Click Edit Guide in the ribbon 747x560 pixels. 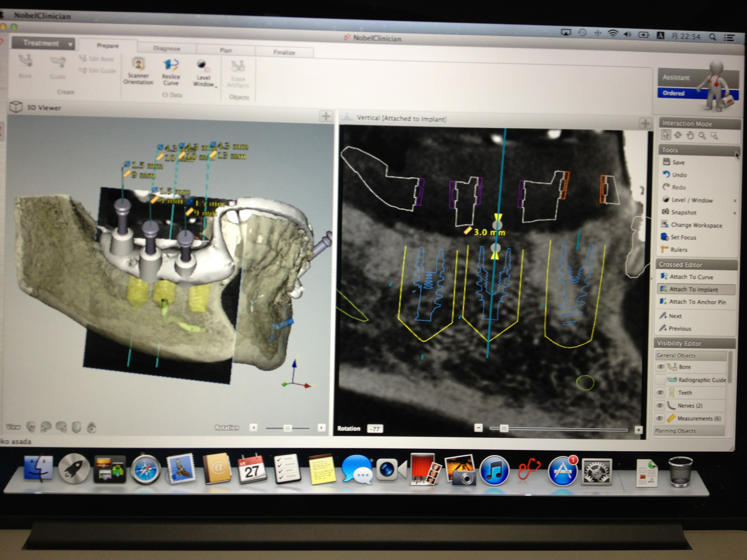tap(97, 70)
